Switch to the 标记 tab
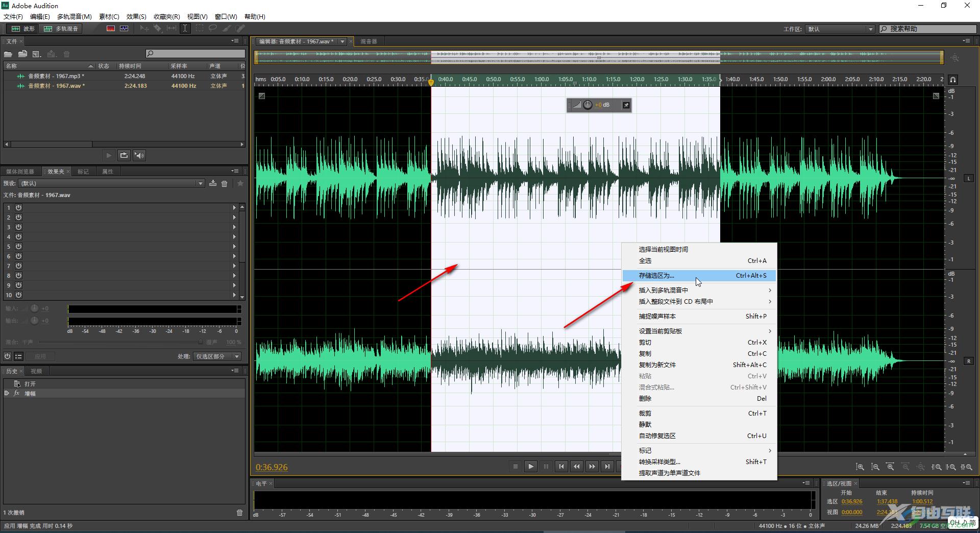 83,172
